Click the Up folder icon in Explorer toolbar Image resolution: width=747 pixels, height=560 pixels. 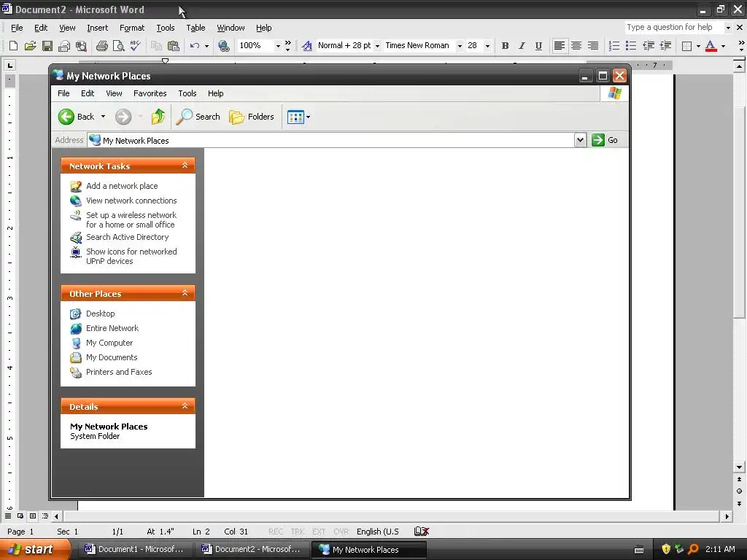coord(158,117)
